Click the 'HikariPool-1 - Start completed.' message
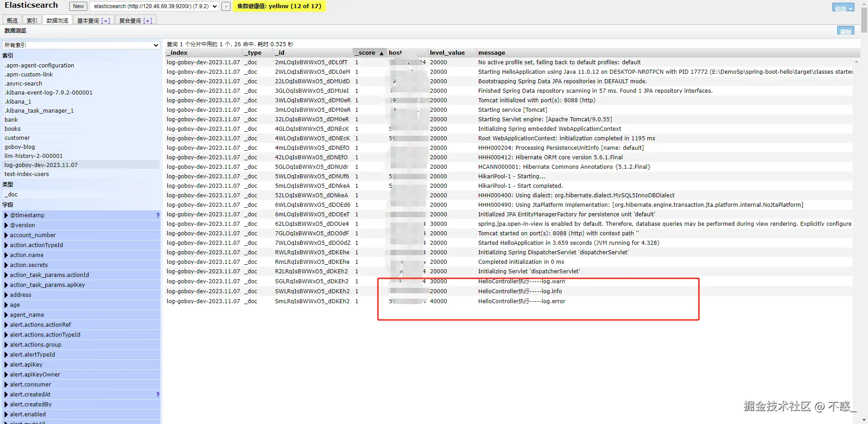 520,186
